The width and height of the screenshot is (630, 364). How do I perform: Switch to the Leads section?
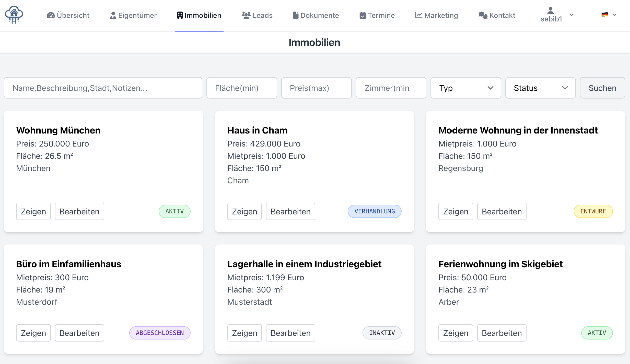pos(257,15)
